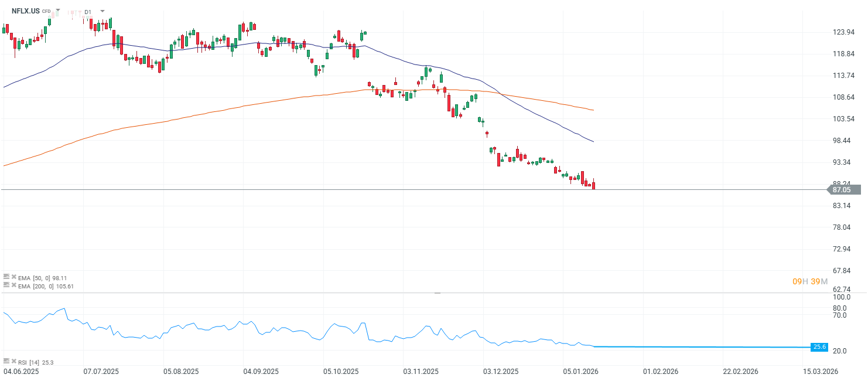Click the 87.05 current price tag
The height and width of the screenshot is (381, 868).
[x=842, y=189]
